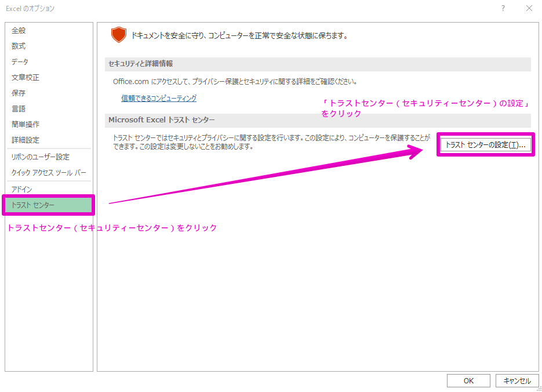The image size is (542, 392).
Task: Click the Office.com privacy description text
Action: point(235,82)
